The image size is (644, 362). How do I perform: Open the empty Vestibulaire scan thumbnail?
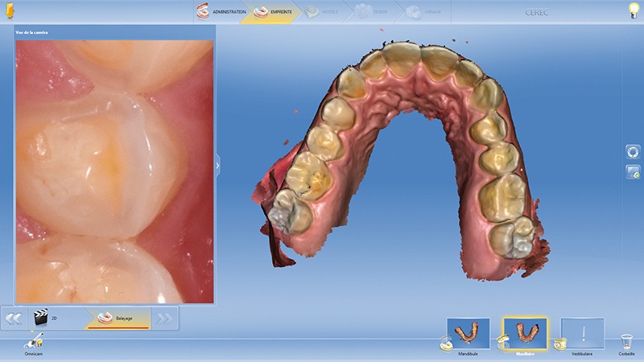tap(582, 333)
